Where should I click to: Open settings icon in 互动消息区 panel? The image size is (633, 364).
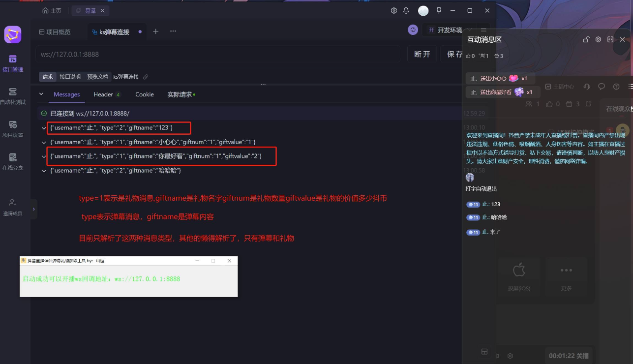[x=598, y=39]
